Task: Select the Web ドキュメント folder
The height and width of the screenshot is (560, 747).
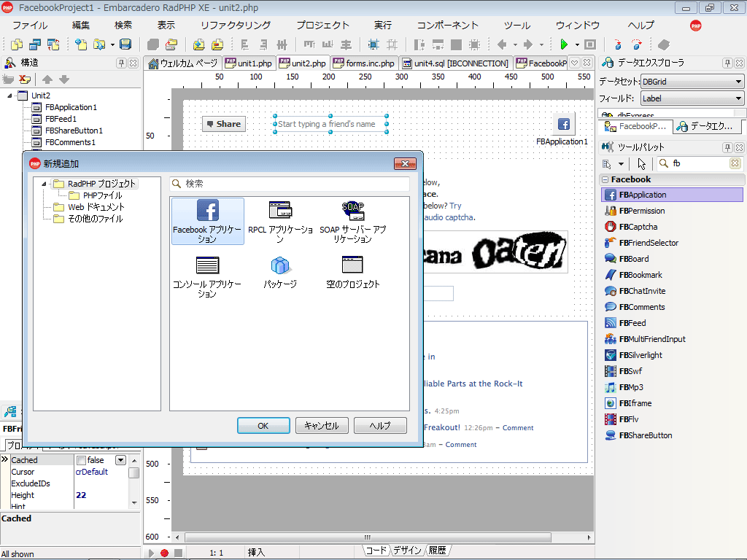Action: [x=96, y=207]
